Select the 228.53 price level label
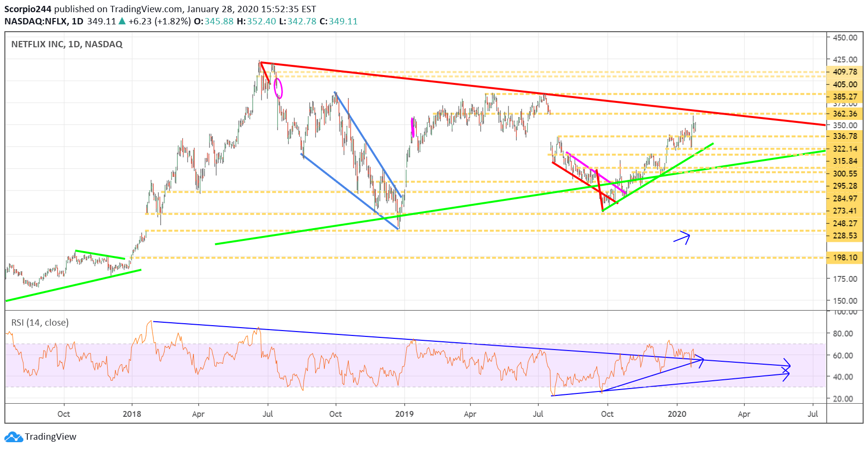 (x=845, y=235)
